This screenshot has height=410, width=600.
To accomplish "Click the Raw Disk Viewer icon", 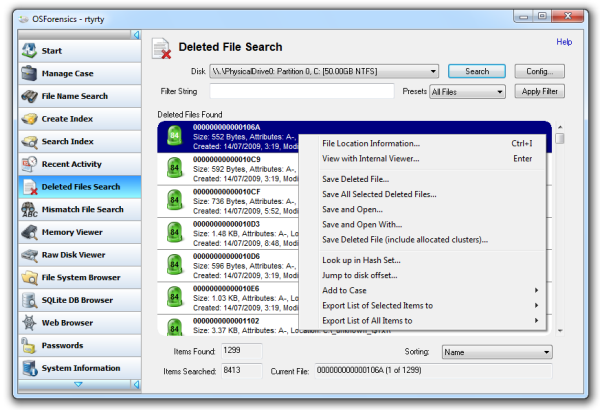I will 29,255.
